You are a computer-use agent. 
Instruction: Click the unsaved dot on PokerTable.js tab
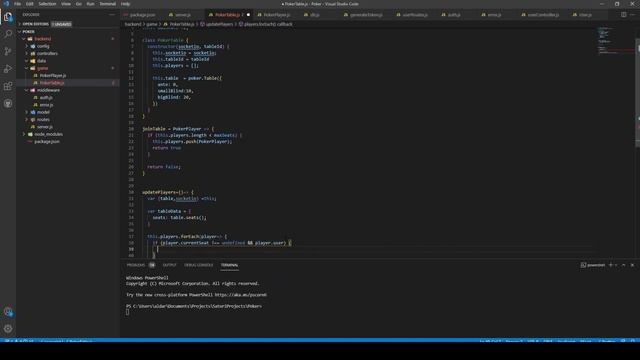[248, 15]
